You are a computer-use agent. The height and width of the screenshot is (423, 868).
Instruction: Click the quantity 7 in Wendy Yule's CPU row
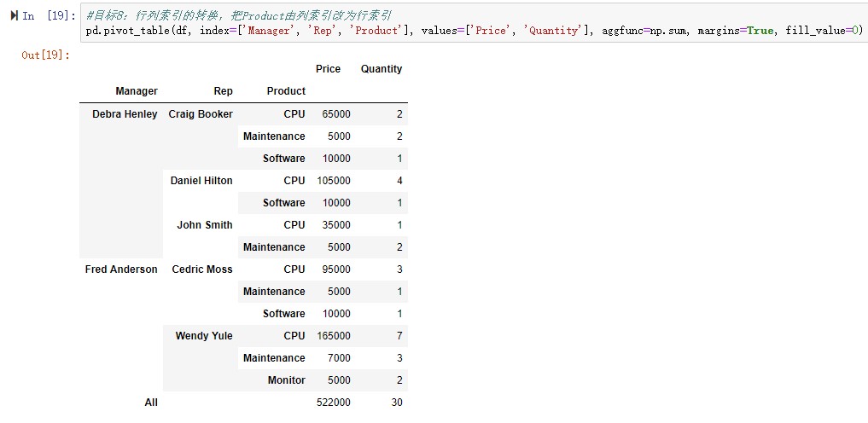pyautogui.click(x=399, y=336)
